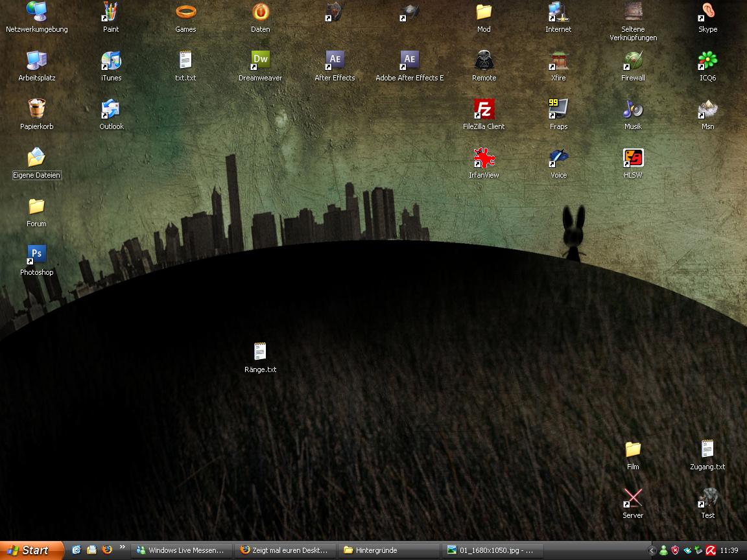Select the HLSW shortcut icon
Image resolution: width=747 pixels, height=560 pixels.
(x=633, y=158)
